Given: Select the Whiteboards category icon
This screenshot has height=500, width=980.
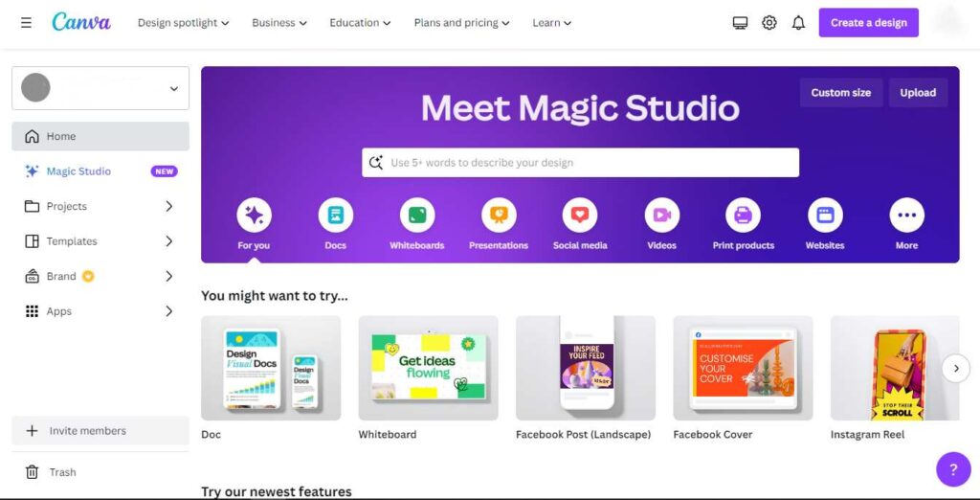Looking at the screenshot, I should [417, 216].
